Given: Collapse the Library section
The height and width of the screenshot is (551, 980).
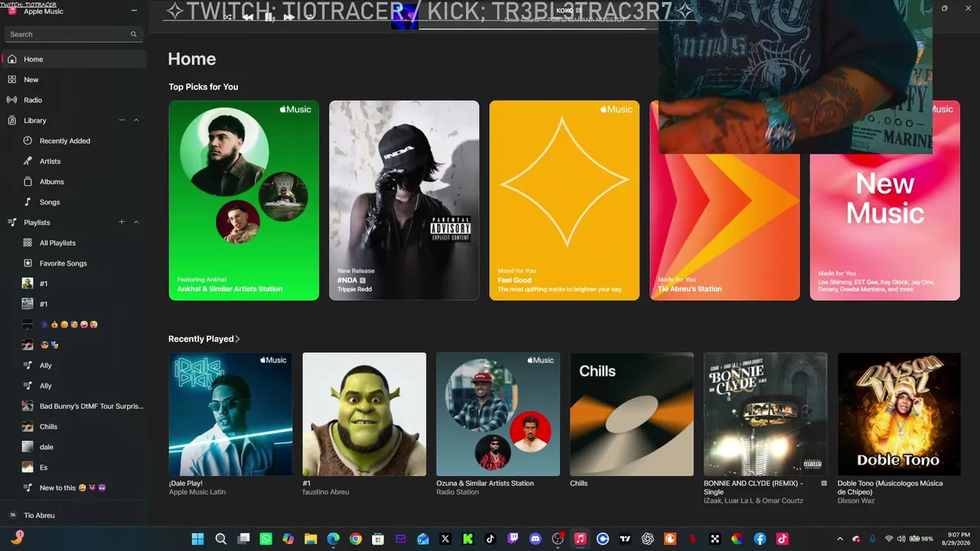Looking at the screenshot, I should pyautogui.click(x=136, y=120).
